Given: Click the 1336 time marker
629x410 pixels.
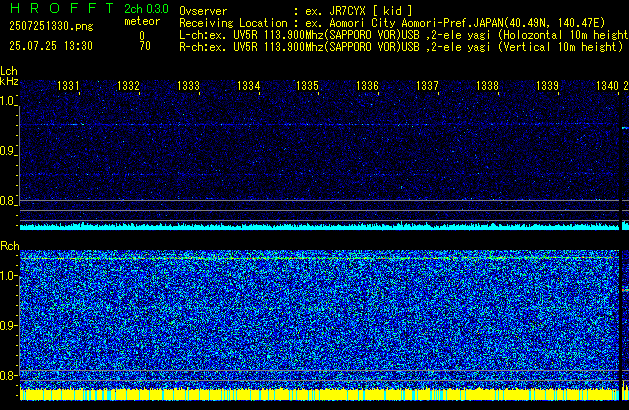Looking at the screenshot, I should [367, 86].
